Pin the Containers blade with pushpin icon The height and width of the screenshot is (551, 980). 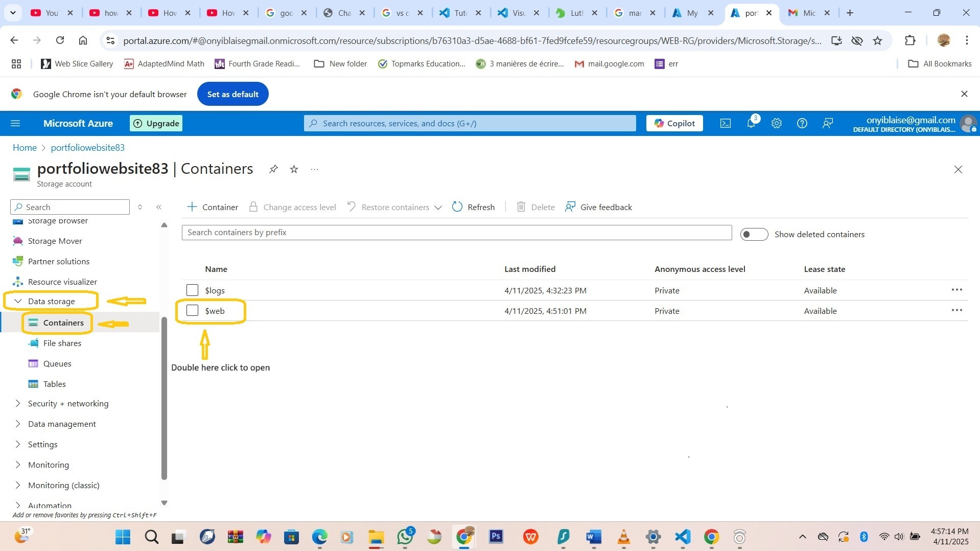click(x=273, y=169)
